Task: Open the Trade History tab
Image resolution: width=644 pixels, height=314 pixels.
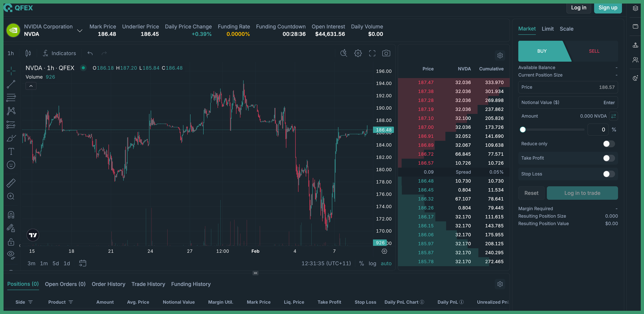Action: (148, 284)
